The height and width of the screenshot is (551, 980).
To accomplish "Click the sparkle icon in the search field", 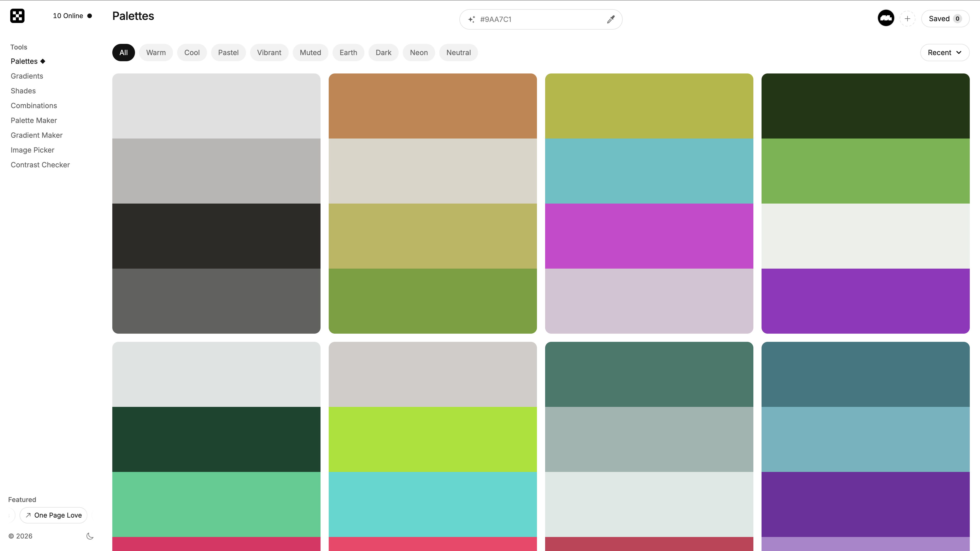I will tap(471, 19).
